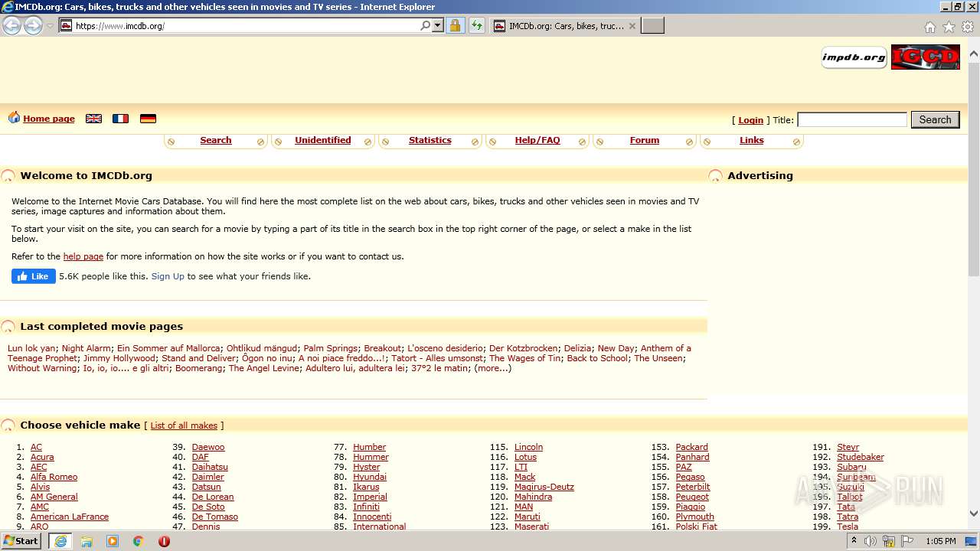The height and width of the screenshot is (551, 980).
Task: Open a new blank tab
Action: point(652,25)
